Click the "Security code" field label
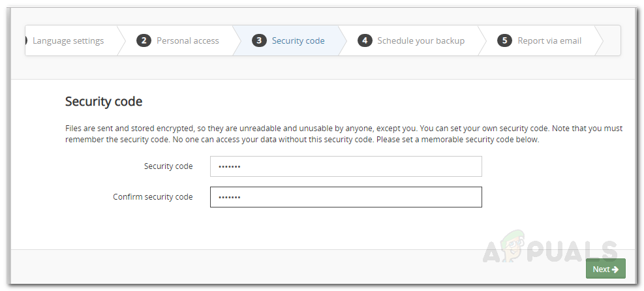This screenshot has height=291, width=644. click(168, 166)
